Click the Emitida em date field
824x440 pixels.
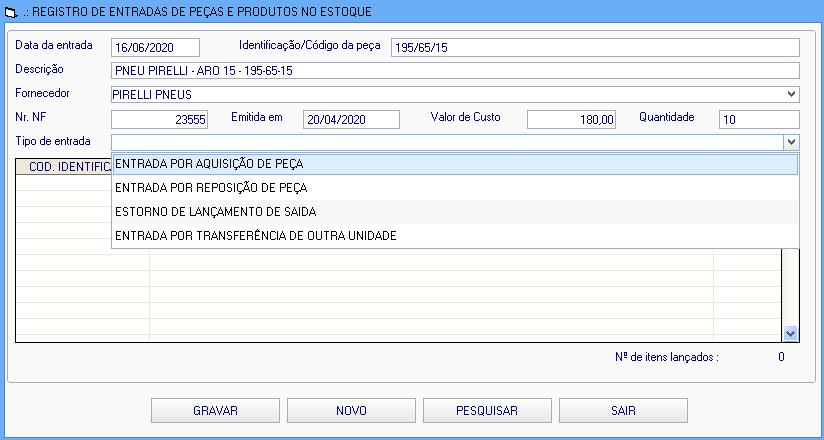coord(352,119)
